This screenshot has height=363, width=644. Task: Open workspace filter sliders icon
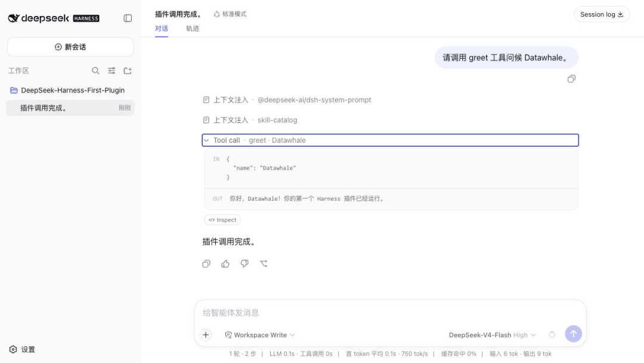point(112,70)
